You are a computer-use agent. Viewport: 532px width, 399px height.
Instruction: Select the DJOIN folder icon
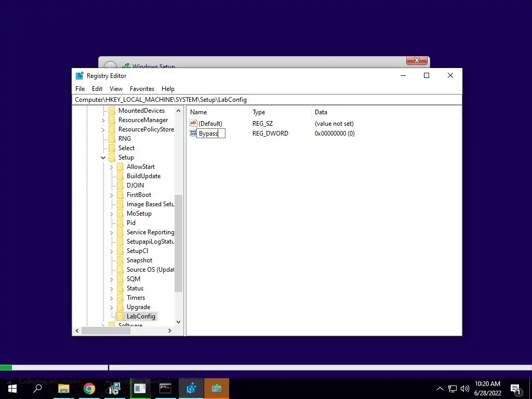pos(120,185)
